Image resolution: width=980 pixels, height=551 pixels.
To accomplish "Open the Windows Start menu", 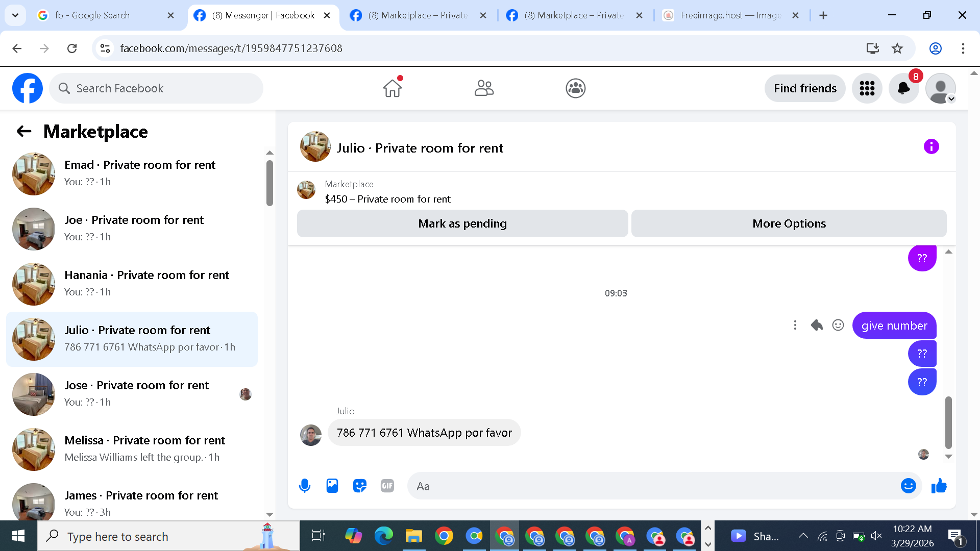I will [18, 536].
